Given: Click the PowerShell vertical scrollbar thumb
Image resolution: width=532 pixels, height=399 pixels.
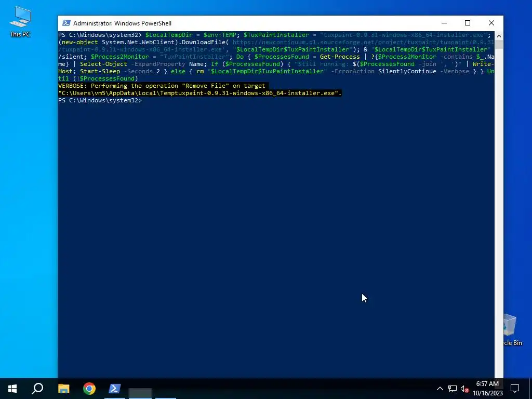Looking at the screenshot, I should 499,45.
